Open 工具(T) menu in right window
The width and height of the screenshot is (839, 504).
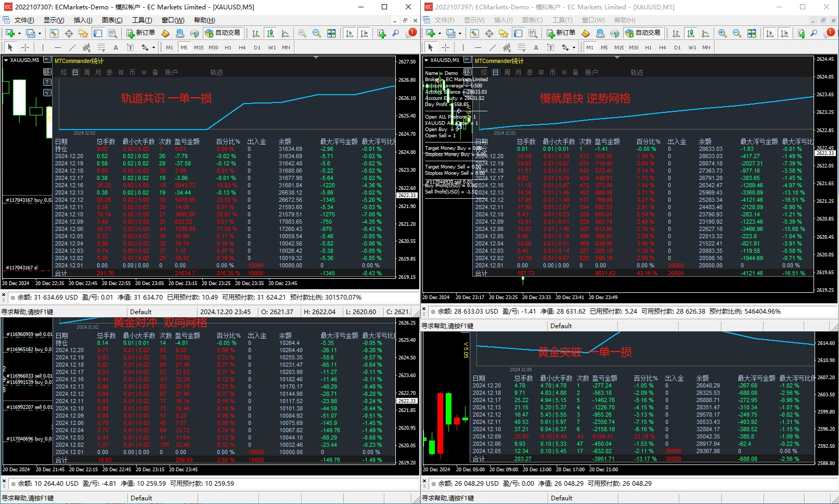point(562,20)
